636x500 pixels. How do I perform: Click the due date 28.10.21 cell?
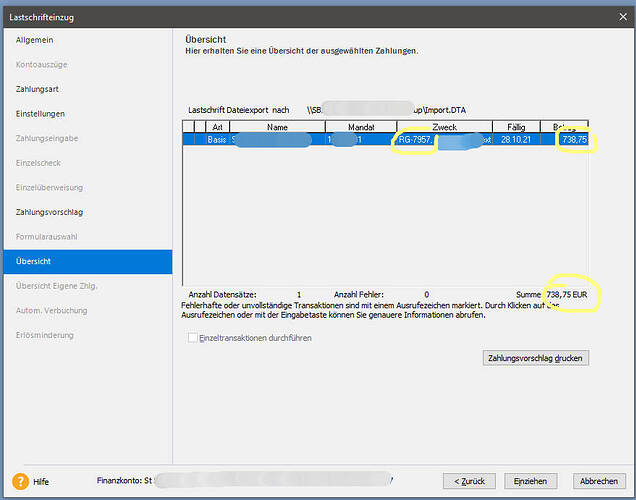(x=516, y=140)
